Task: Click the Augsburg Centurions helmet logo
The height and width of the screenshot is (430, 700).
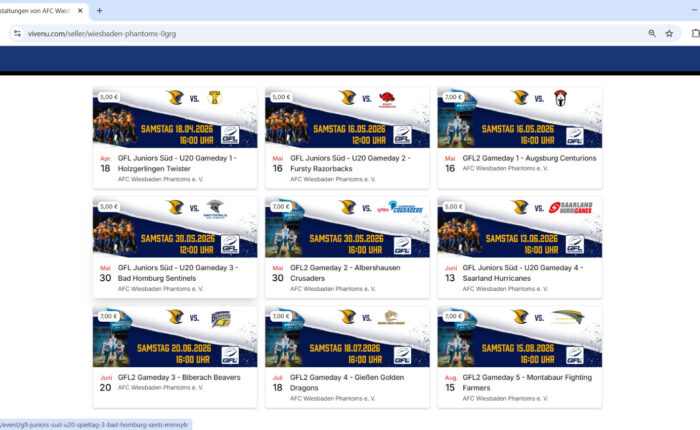Action: point(560,98)
